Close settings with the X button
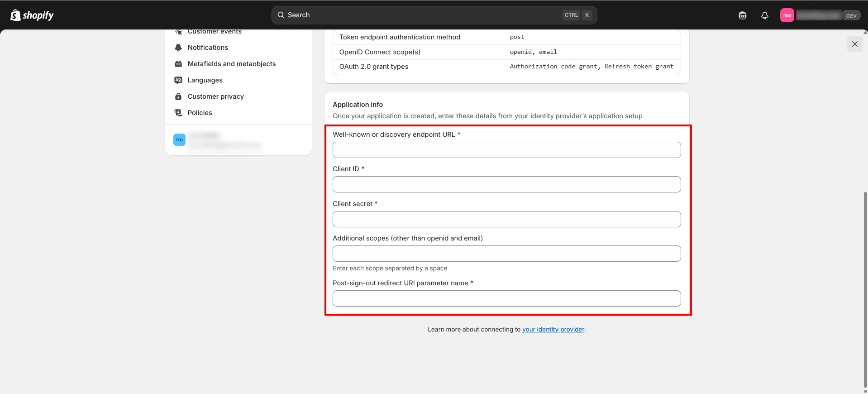Viewport: 868px width, 394px height. [x=854, y=44]
